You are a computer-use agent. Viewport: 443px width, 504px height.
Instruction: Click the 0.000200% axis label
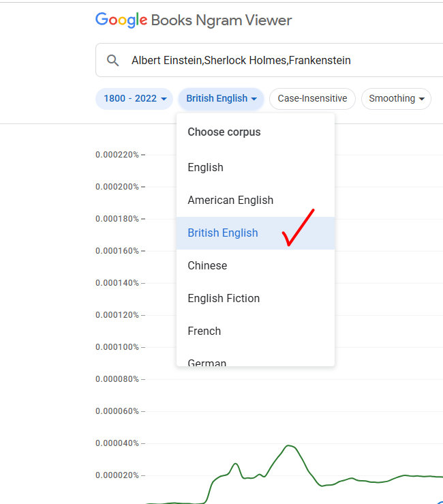(117, 187)
